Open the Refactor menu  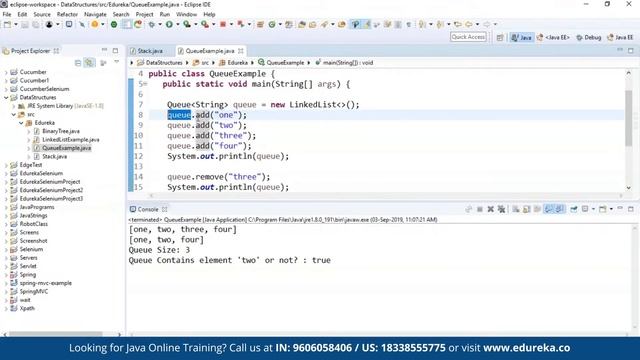(67, 14)
